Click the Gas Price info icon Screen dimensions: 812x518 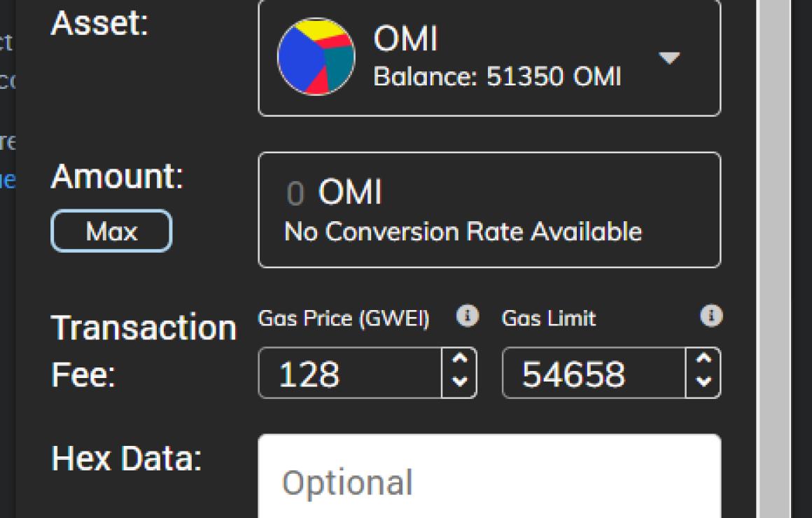click(467, 317)
